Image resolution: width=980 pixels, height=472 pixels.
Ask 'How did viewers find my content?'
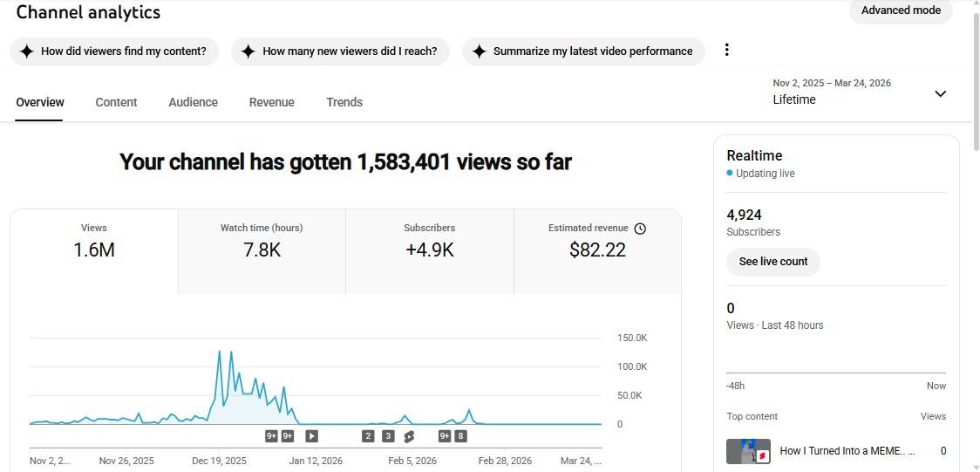pos(113,51)
